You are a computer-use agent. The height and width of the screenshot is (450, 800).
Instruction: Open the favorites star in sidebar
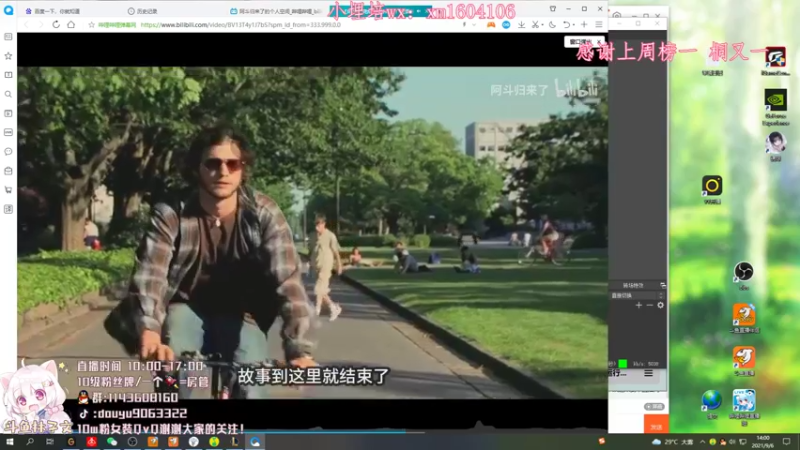pyautogui.click(x=8, y=56)
